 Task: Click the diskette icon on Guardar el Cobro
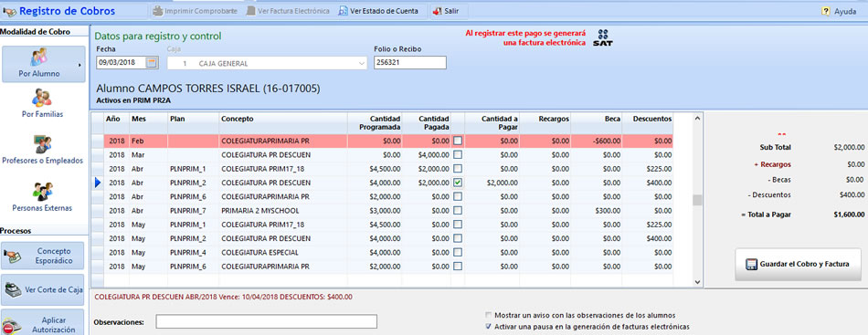[x=751, y=264]
